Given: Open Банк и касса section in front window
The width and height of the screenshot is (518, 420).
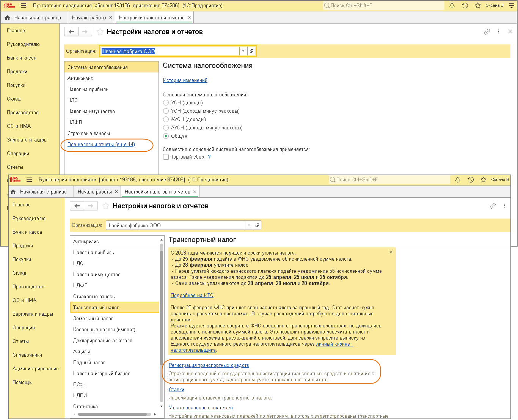Looking at the screenshot, I should [27, 232].
